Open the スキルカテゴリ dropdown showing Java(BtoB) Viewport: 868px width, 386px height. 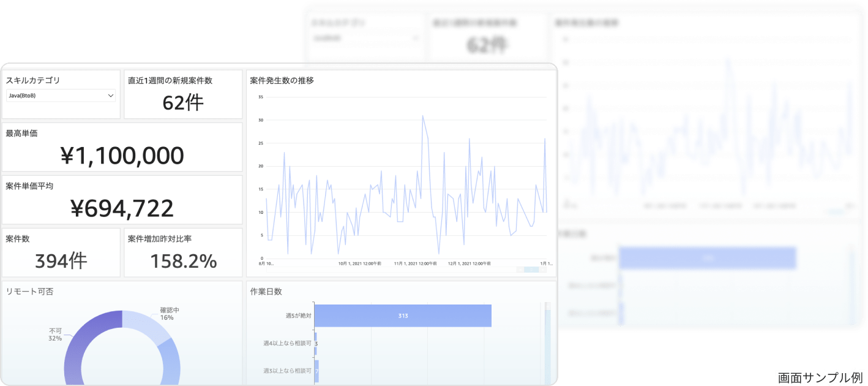click(x=60, y=96)
